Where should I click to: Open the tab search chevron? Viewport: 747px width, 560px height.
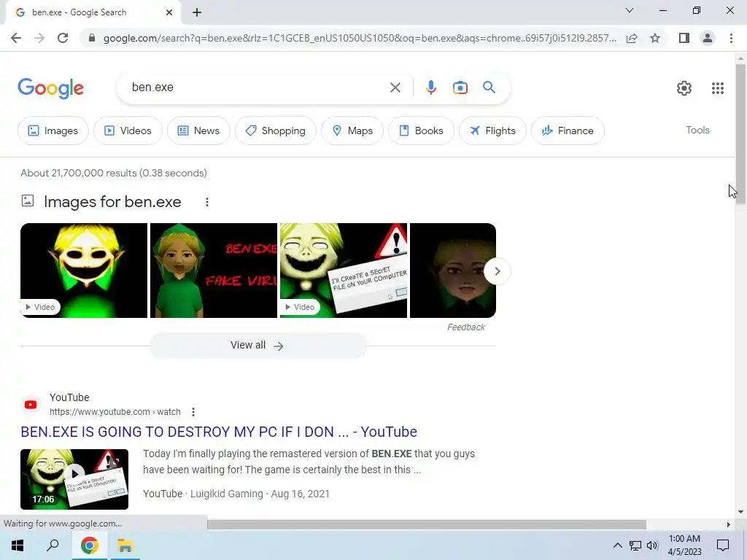630,10
